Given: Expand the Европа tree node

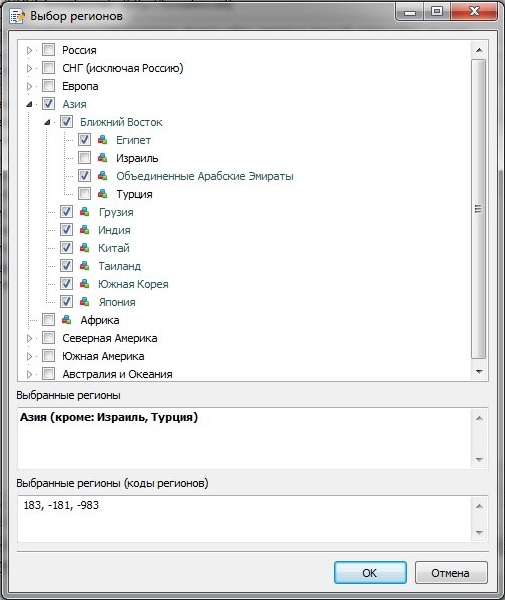Looking at the screenshot, I should click(29, 86).
